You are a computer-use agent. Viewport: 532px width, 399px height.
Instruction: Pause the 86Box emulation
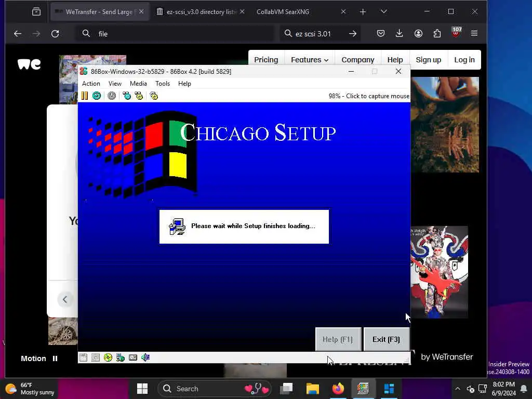coord(85,96)
